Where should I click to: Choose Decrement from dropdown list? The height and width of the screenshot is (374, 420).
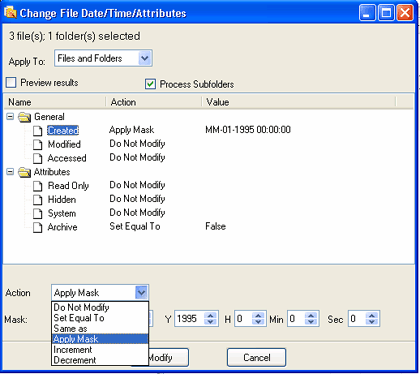click(100, 360)
